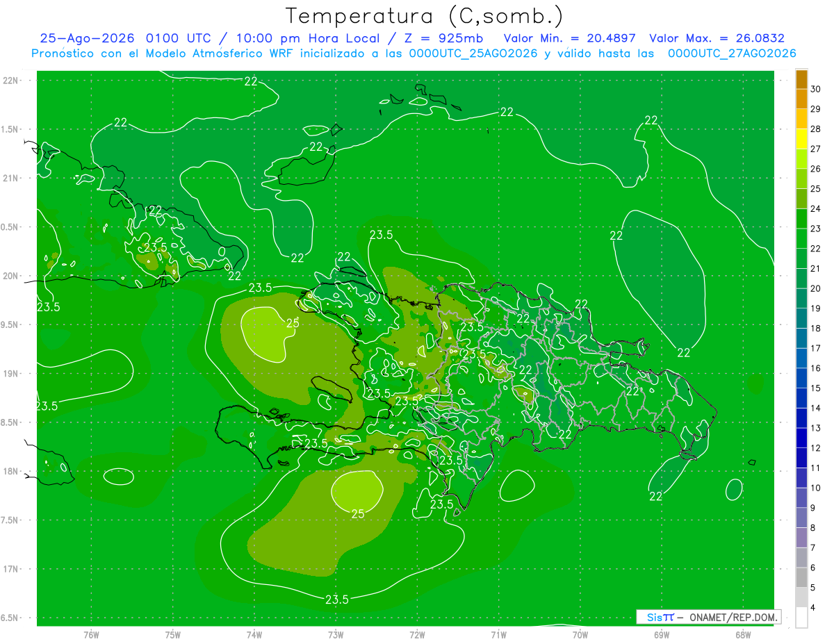The image size is (834, 644).
Task: Click the '75W' longitude axis label
Action: pyautogui.click(x=173, y=634)
